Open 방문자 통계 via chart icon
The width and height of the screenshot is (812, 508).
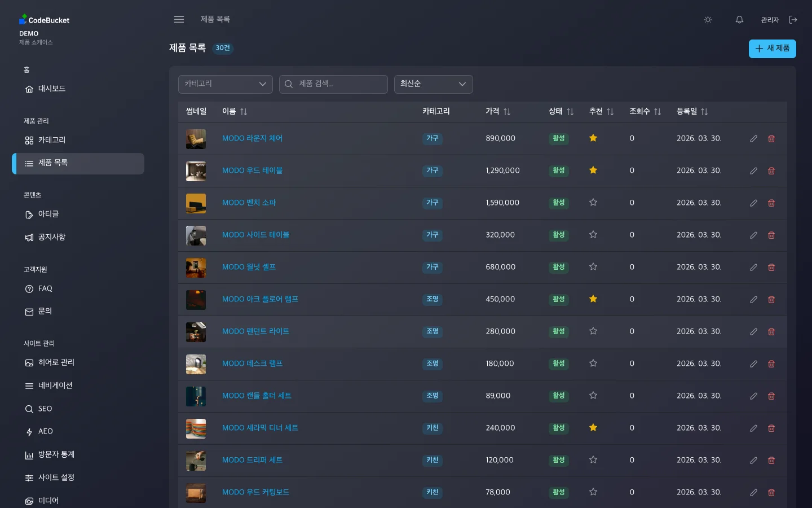pyautogui.click(x=29, y=454)
